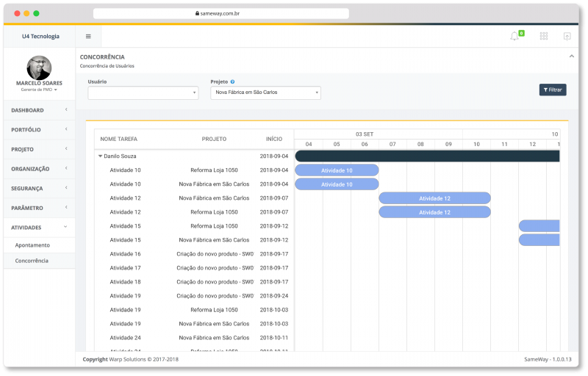Screen dimensions: 588x376
Task: Open the Projeto dropdown showing Nova Fábrica
Action: click(x=265, y=93)
